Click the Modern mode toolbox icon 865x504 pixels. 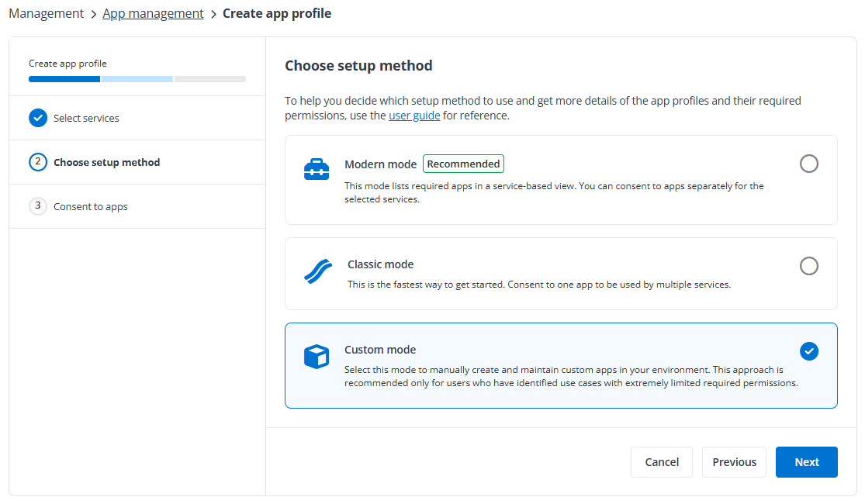[317, 169]
